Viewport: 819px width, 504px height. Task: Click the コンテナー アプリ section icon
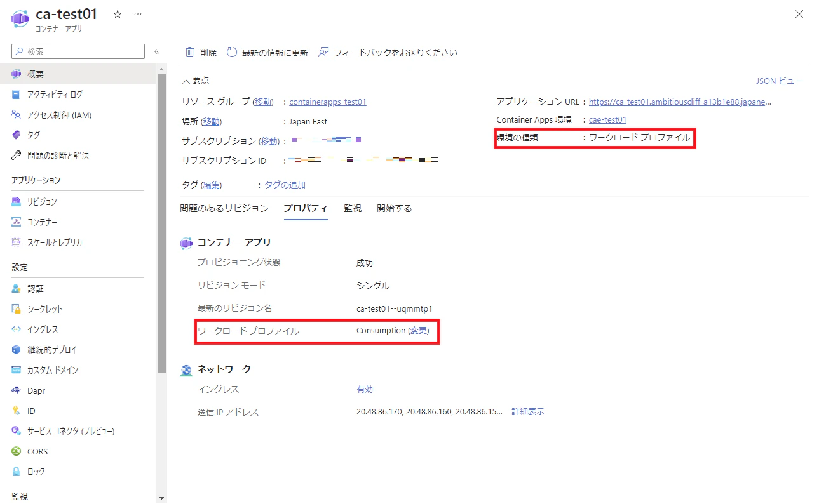tap(186, 243)
